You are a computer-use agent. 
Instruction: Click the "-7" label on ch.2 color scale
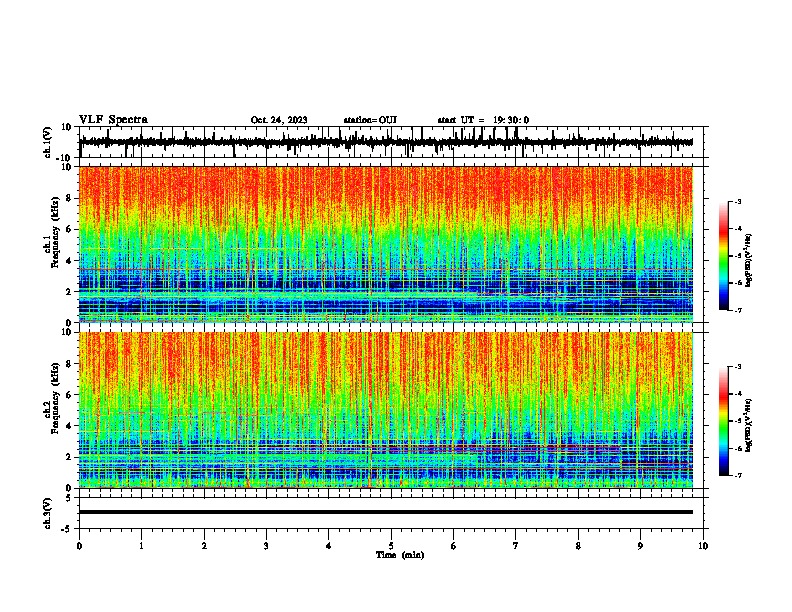pos(737,475)
